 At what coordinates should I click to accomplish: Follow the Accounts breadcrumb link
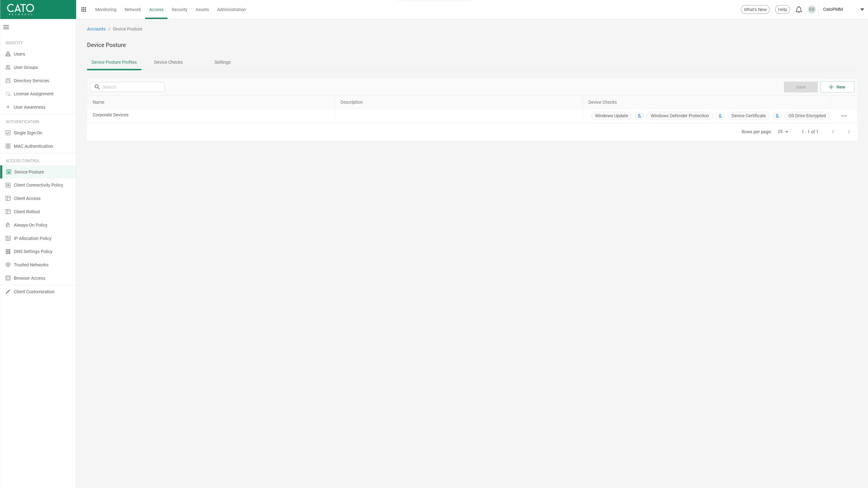pos(96,29)
